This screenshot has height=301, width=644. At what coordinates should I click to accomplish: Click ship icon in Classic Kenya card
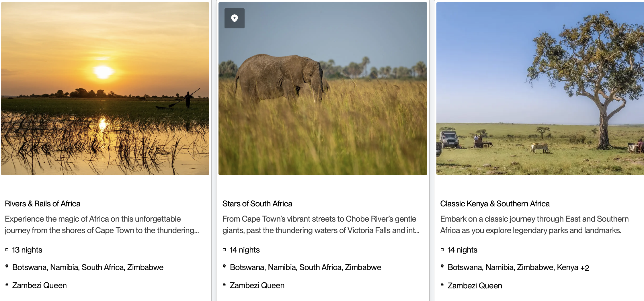(442, 285)
